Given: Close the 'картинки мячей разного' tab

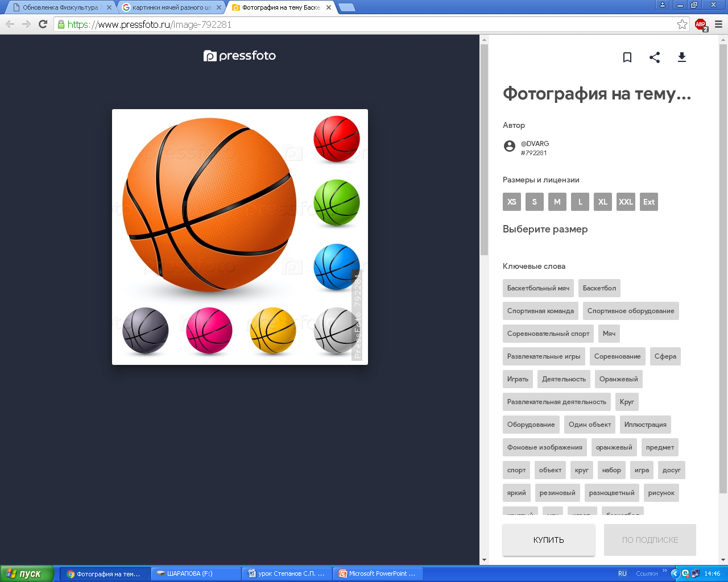Looking at the screenshot, I should (x=219, y=7).
